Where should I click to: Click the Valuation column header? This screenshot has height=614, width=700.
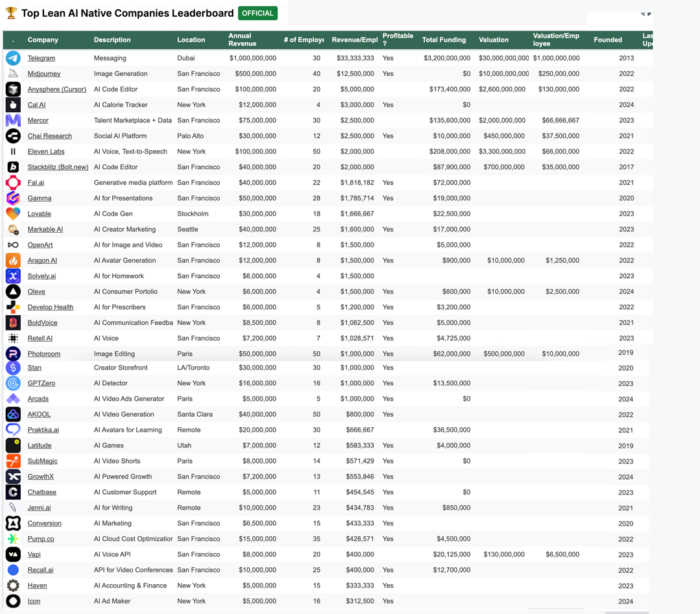coord(494,40)
